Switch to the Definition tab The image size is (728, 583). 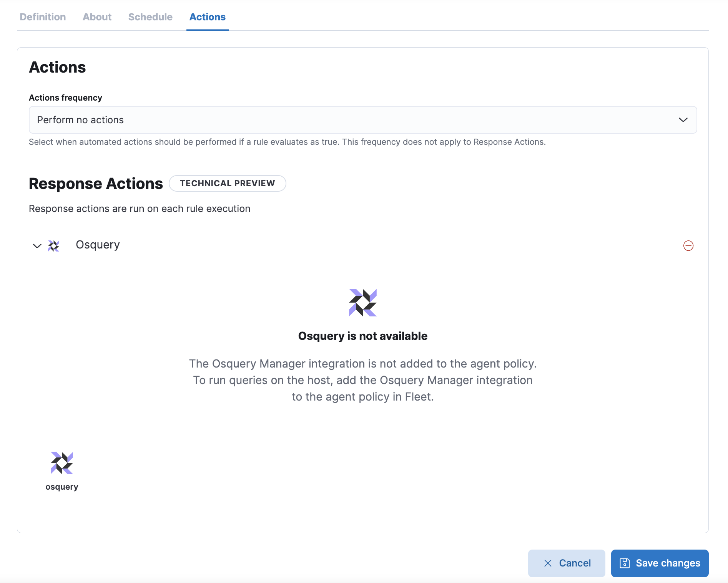43,17
